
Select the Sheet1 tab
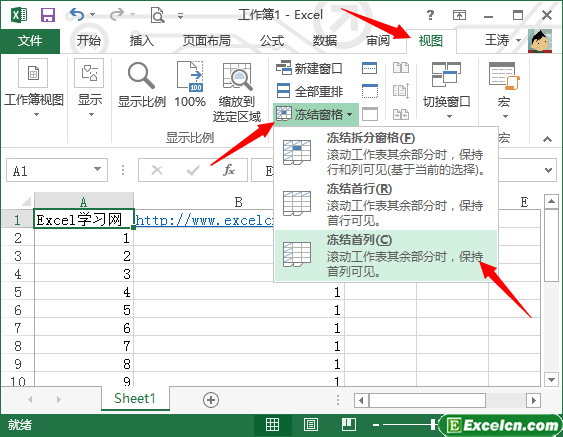pyautogui.click(x=135, y=399)
